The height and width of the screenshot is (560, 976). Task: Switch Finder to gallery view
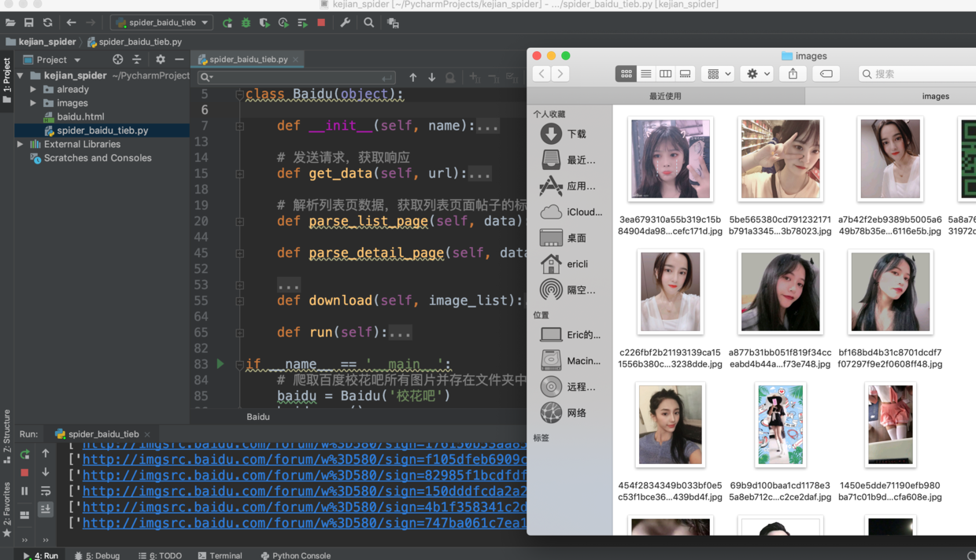click(685, 73)
